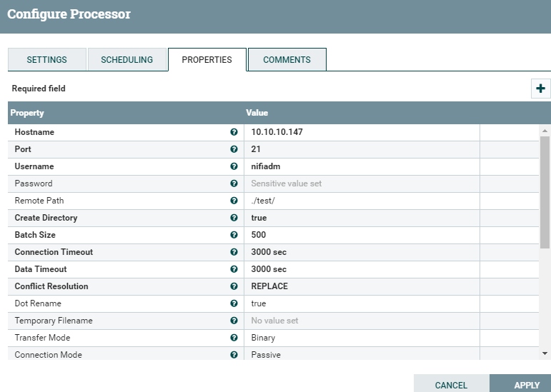This screenshot has height=392, width=551.
Task: Go to the Comments tab
Action: click(287, 60)
